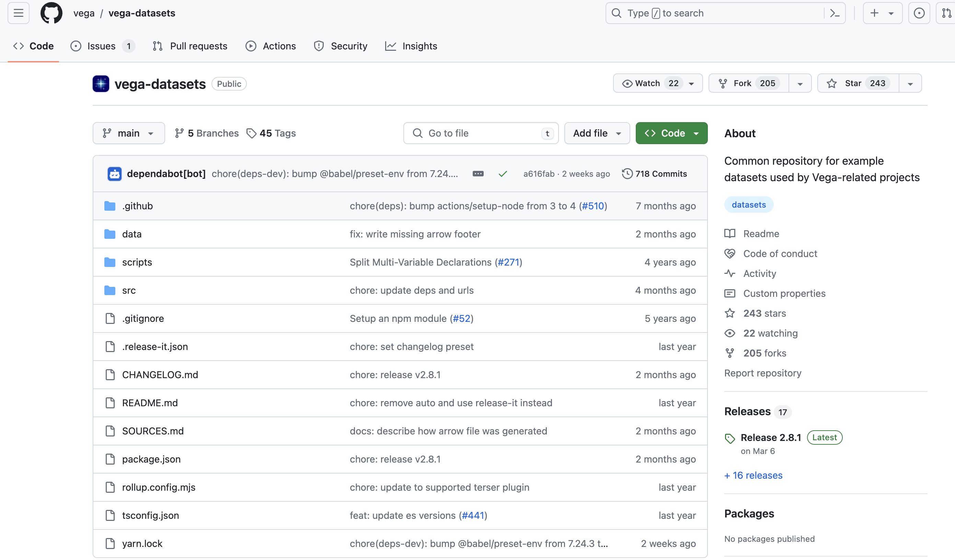Expand the star lists dropdown arrow
Image resolution: width=955 pixels, height=560 pixels.
coord(910,83)
